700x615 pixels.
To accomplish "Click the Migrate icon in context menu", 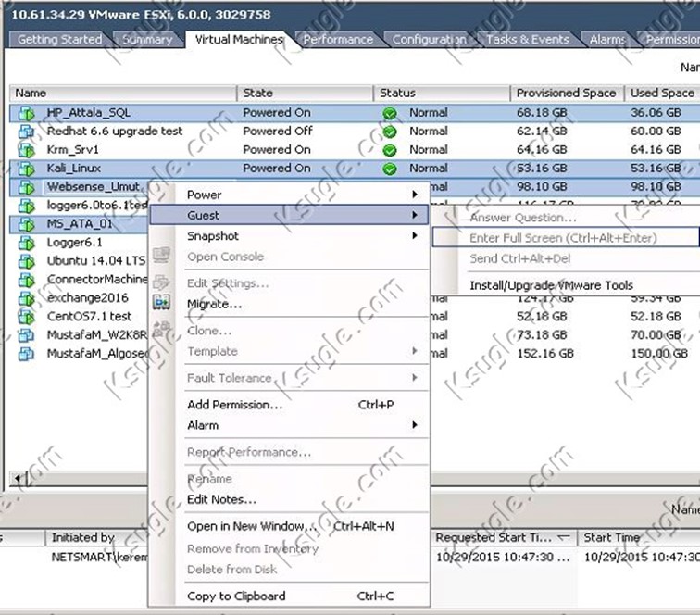I will click(162, 302).
